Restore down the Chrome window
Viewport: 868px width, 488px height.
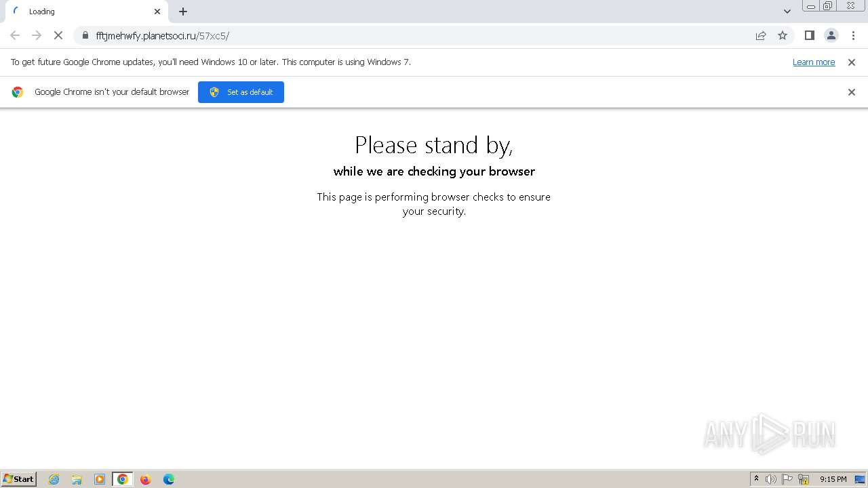pyautogui.click(x=828, y=6)
